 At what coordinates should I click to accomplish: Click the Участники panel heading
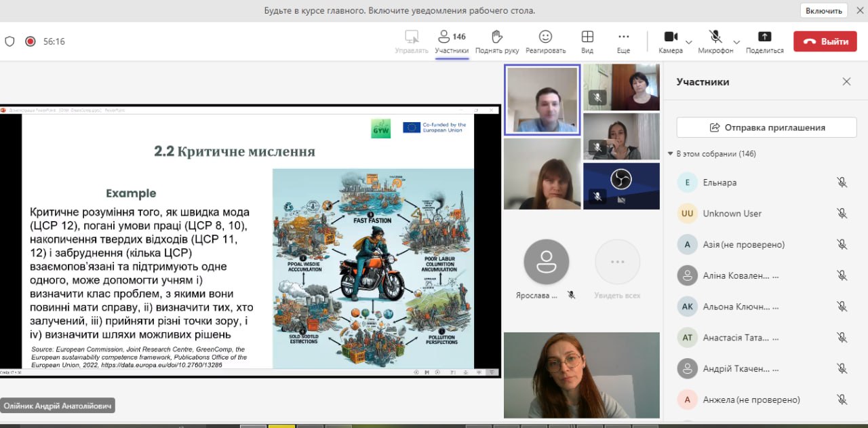click(x=703, y=81)
